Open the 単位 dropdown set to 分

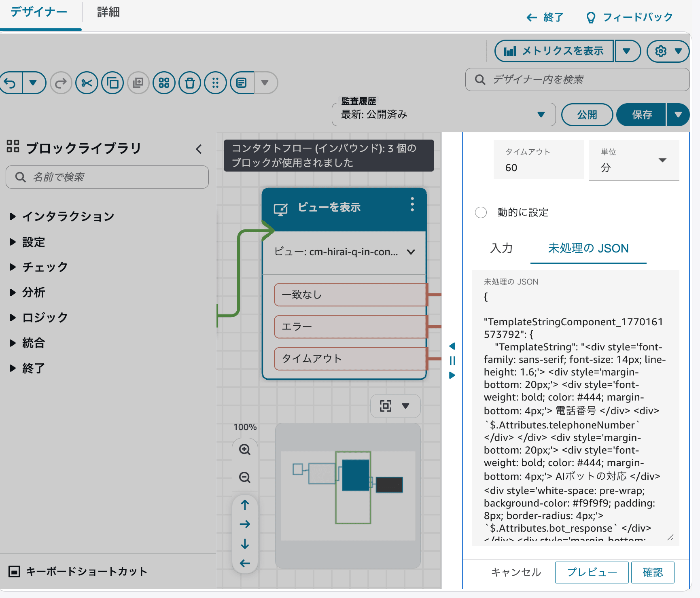coord(634,160)
